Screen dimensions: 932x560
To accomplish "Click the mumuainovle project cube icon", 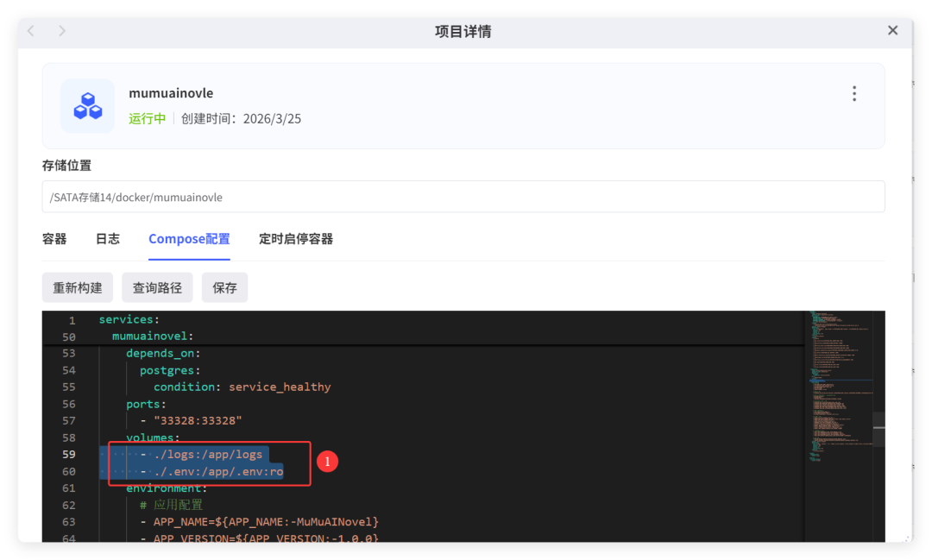I will click(87, 106).
